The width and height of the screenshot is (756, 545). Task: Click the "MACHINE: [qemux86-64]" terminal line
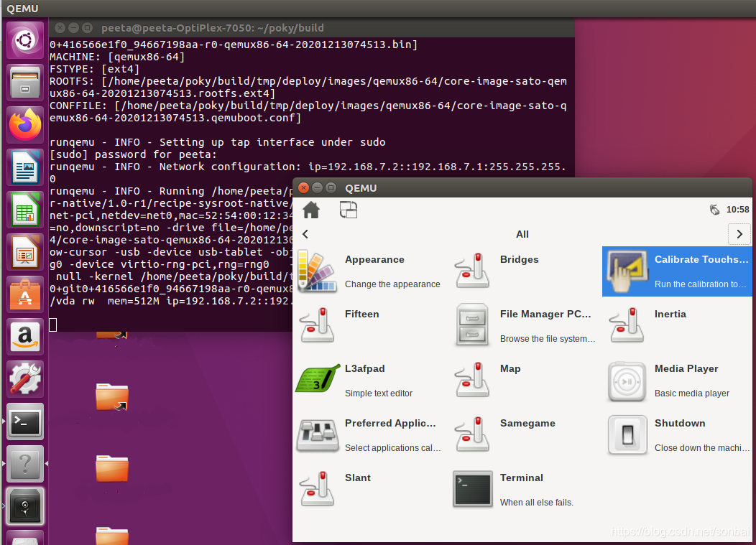(117, 57)
